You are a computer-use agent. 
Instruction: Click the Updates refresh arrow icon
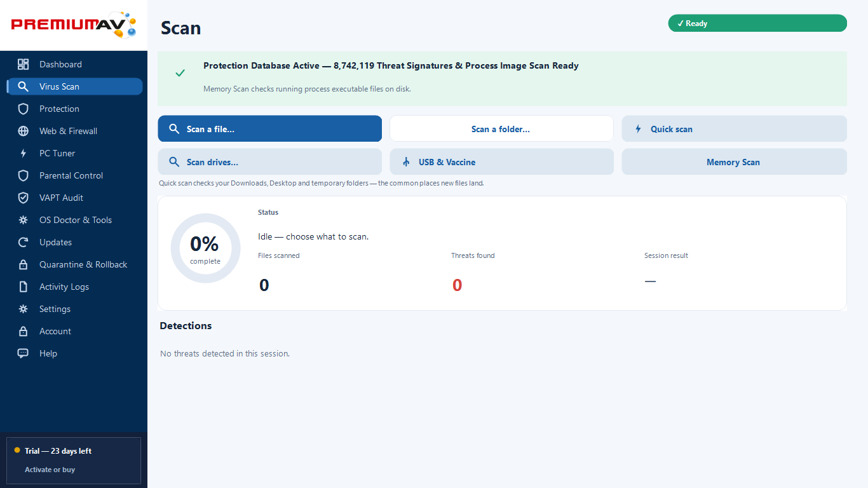click(24, 242)
